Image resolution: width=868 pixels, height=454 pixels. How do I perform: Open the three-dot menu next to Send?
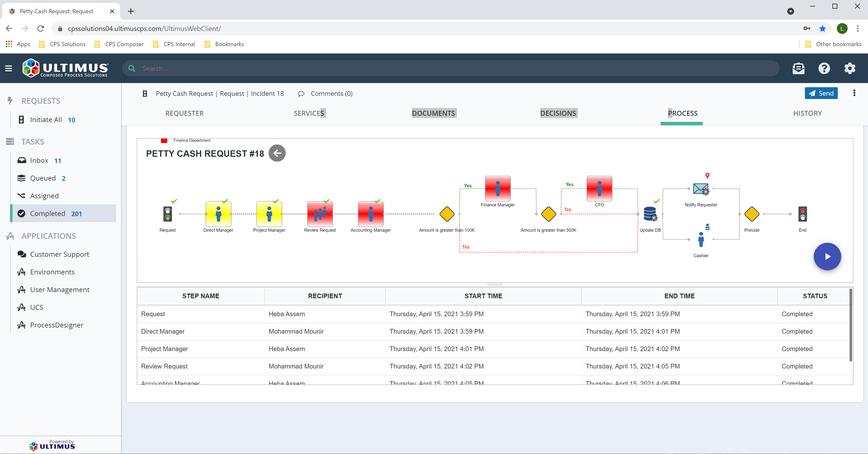pyautogui.click(x=854, y=93)
